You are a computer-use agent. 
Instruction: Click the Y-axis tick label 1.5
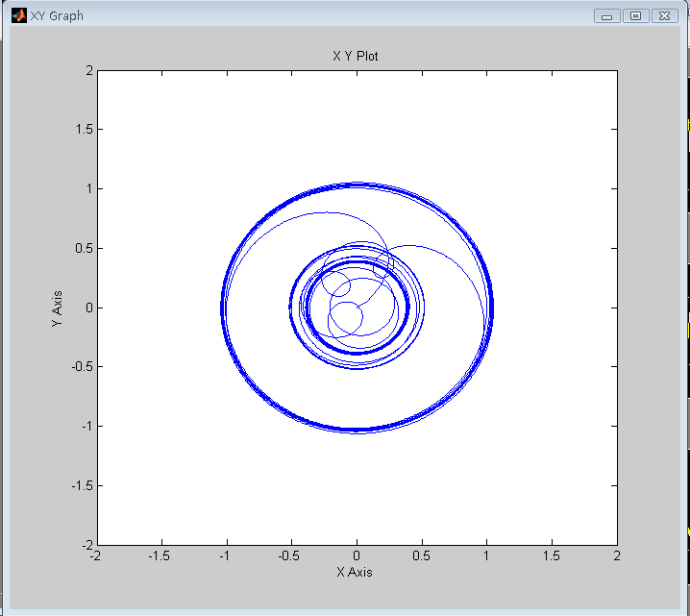(x=84, y=130)
